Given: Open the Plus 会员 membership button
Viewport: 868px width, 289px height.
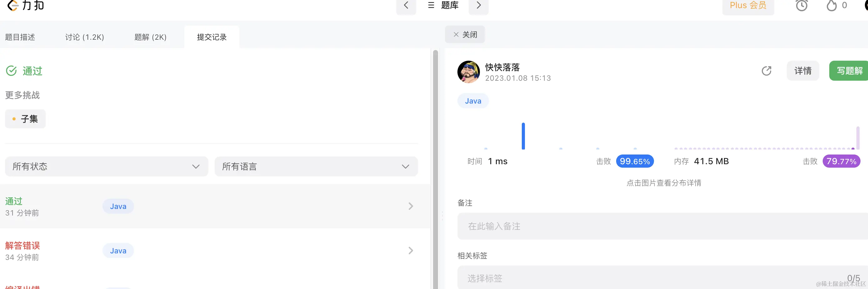Looking at the screenshot, I should coord(748,6).
